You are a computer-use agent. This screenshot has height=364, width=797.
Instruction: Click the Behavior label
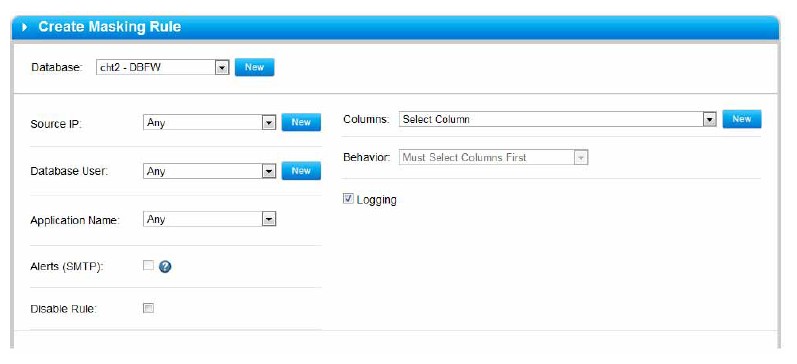(x=367, y=157)
